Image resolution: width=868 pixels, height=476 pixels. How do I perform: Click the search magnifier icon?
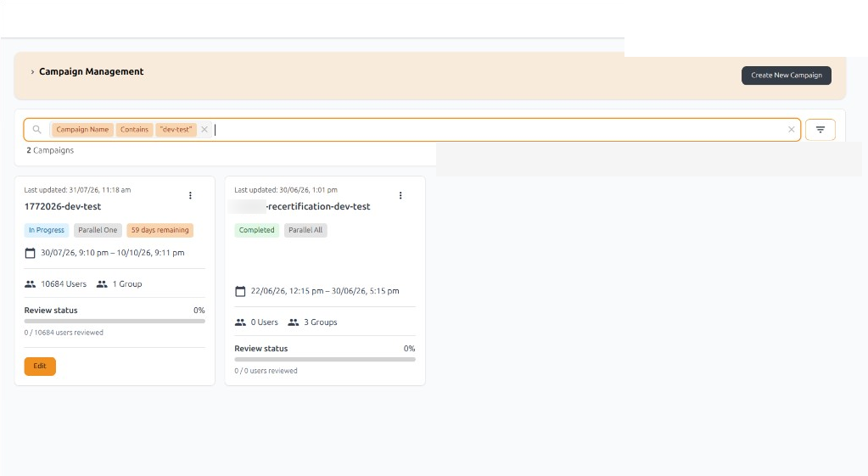coord(36,130)
